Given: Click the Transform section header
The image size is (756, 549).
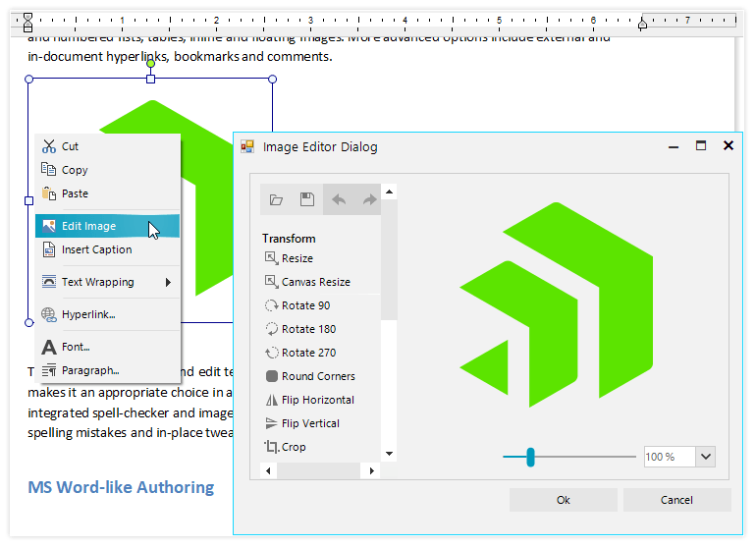Looking at the screenshot, I should [289, 239].
